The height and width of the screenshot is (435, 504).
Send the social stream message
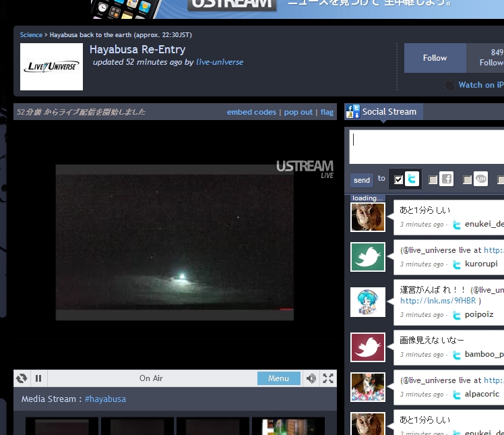point(362,180)
